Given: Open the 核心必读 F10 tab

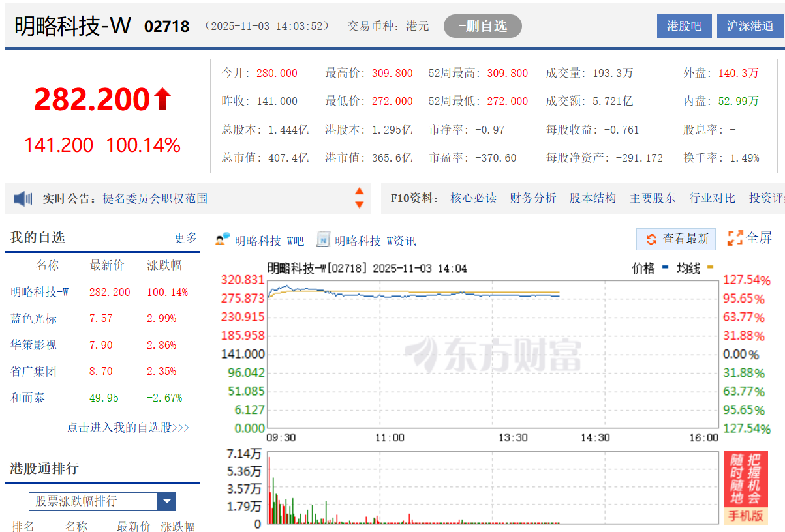Looking at the screenshot, I should (473, 198).
